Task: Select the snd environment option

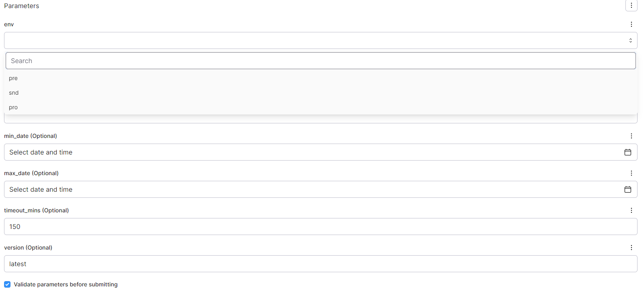Action: 13,93
